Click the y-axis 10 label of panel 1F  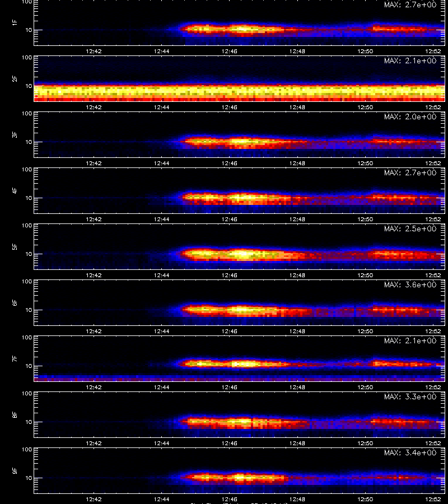(x=29, y=30)
